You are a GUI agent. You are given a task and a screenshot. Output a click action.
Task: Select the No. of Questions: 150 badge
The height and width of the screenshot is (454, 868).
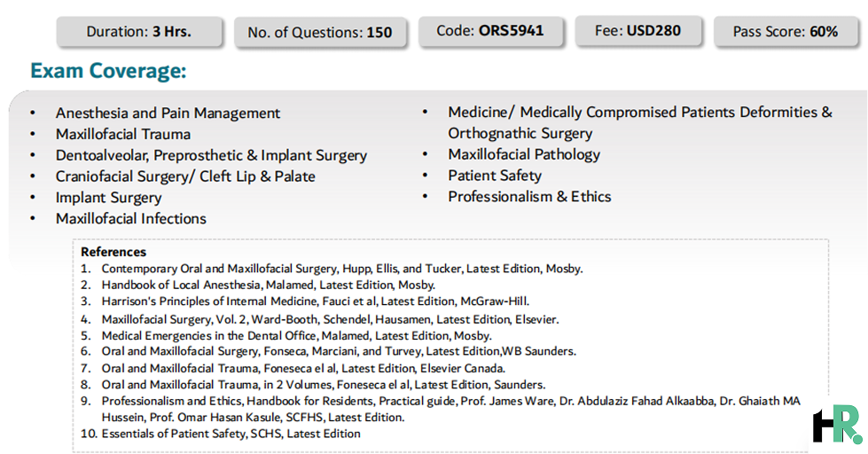pyautogui.click(x=321, y=33)
